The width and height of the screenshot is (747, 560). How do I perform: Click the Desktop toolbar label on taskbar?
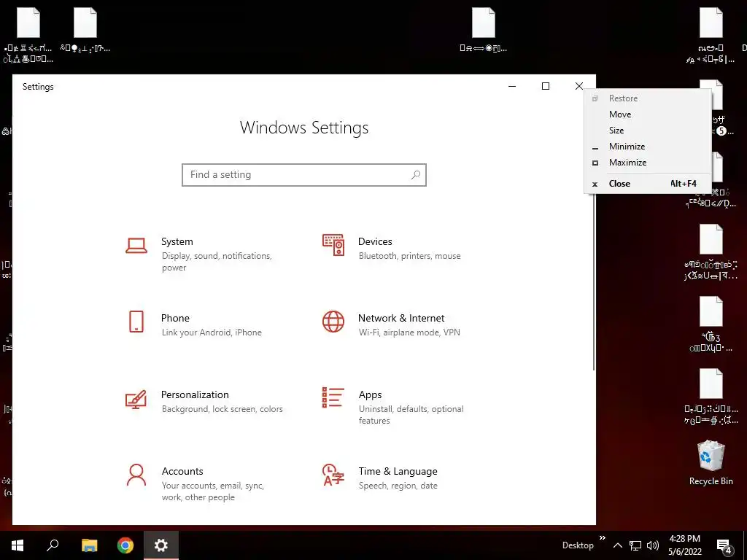(578, 545)
